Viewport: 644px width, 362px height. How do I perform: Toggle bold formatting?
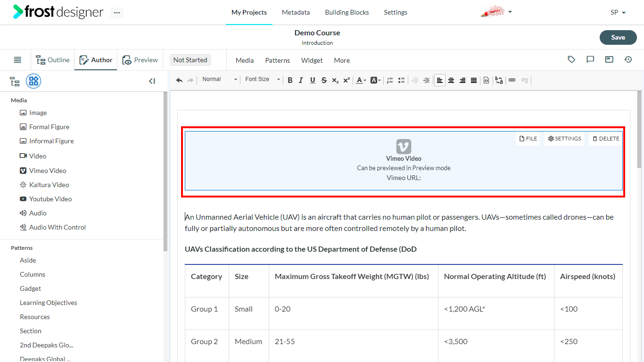tap(290, 80)
